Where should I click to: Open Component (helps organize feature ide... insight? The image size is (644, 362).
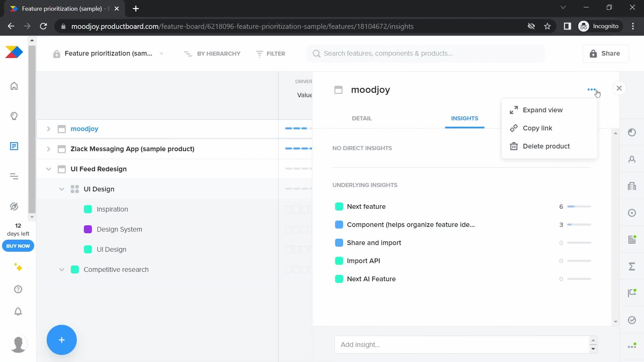point(411,225)
